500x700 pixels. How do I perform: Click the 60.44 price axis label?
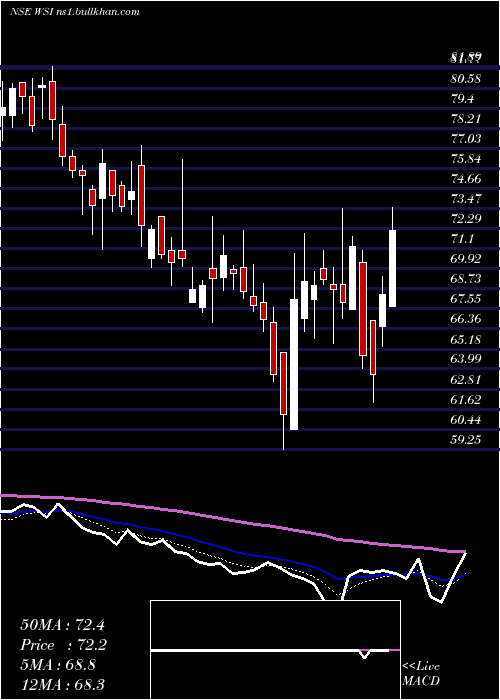coord(466,419)
